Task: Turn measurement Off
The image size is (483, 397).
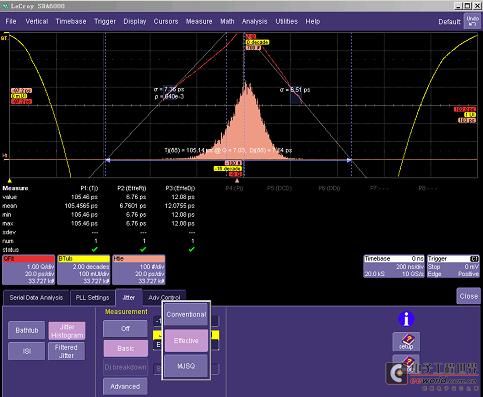Action: [x=125, y=329]
